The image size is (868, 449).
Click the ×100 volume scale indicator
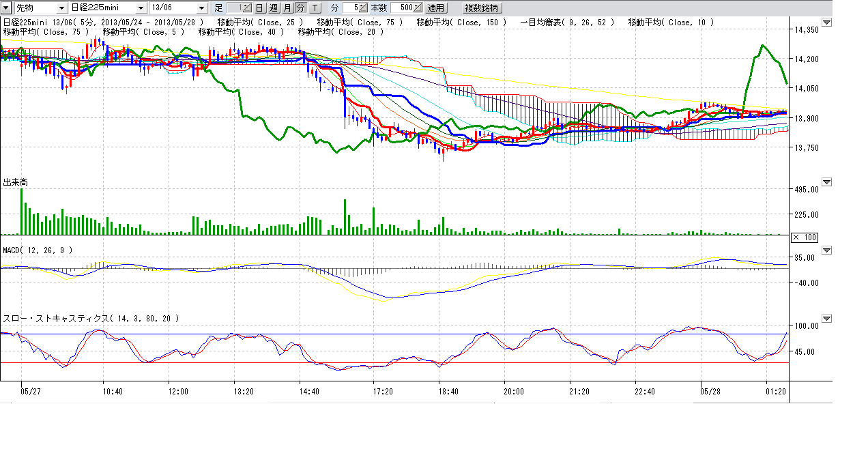click(x=804, y=237)
